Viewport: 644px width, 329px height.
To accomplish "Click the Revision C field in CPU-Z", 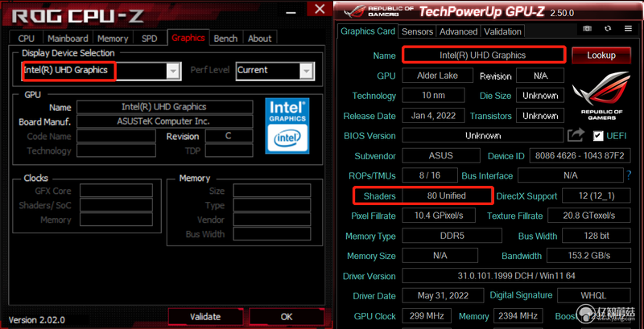I will tap(229, 136).
